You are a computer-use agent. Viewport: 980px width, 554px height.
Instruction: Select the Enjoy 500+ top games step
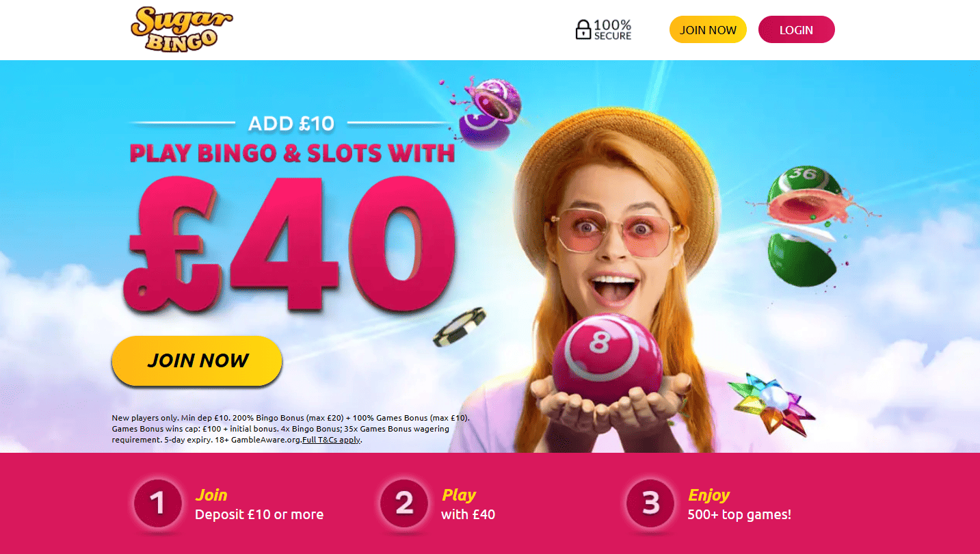[739, 504]
